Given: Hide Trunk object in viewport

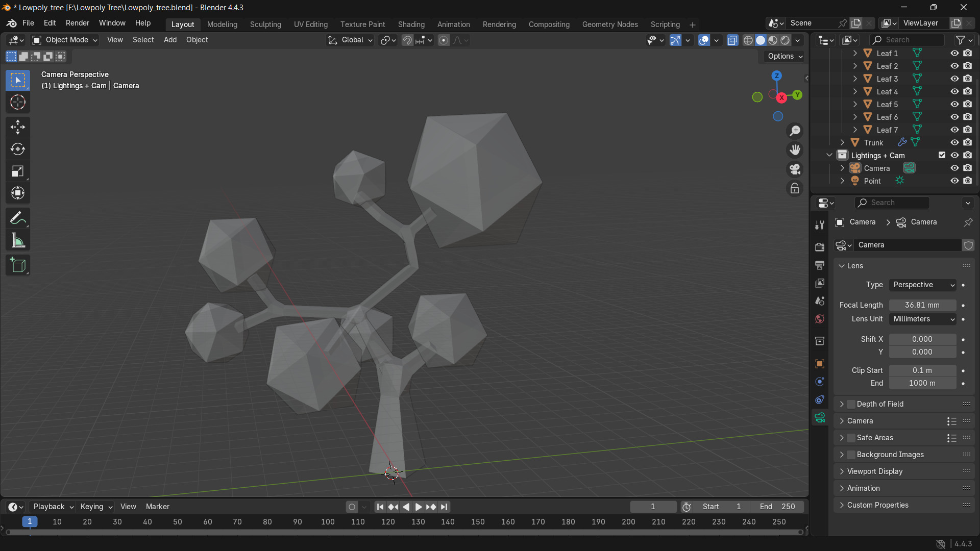Looking at the screenshot, I should (x=954, y=142).
